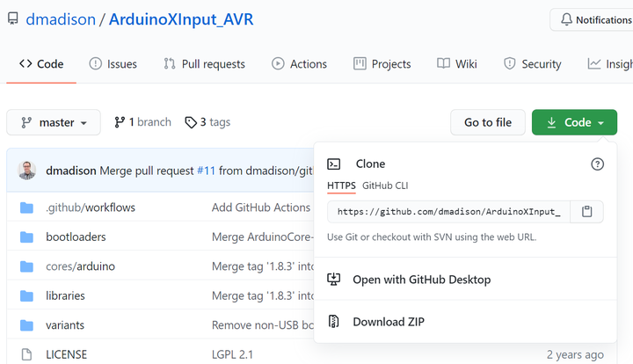The width and height of the screenshot is (633, 364).
Task: Click the folder icon beside bootloaders
Action: coord(26,237)
